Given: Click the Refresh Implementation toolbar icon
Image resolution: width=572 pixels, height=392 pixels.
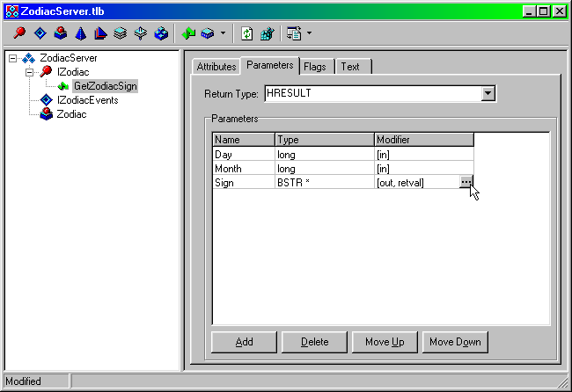Looking at the screenshot, I should click(247, 34).
